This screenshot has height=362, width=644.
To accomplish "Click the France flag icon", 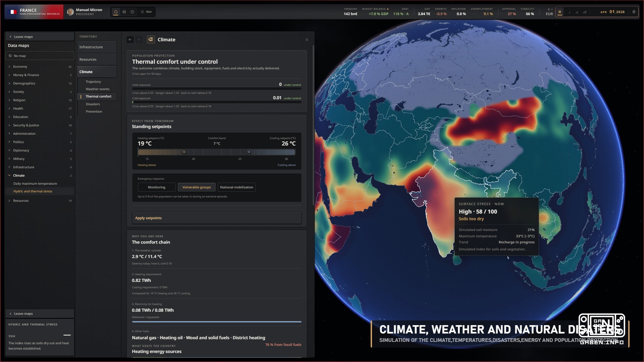I will click(x=12, y=12).
